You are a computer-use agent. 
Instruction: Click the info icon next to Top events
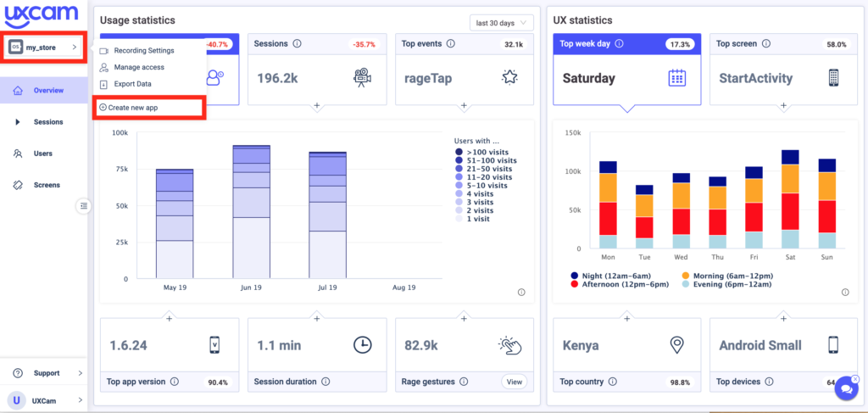click(x=450, y=44)
